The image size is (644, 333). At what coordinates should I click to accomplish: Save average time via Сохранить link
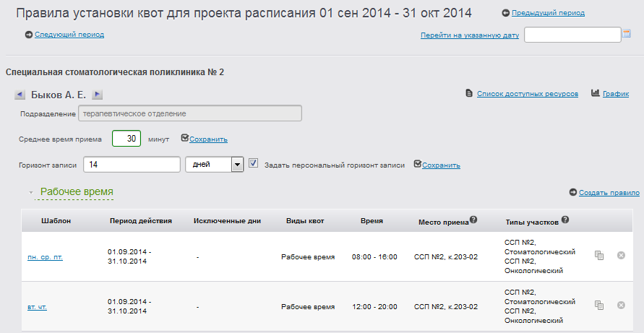pos(208,139)
